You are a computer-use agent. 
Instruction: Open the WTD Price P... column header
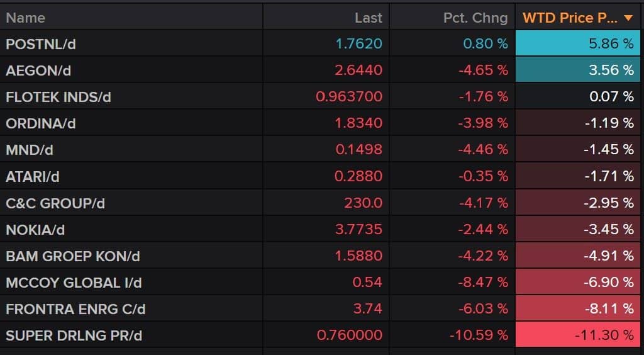570,18
